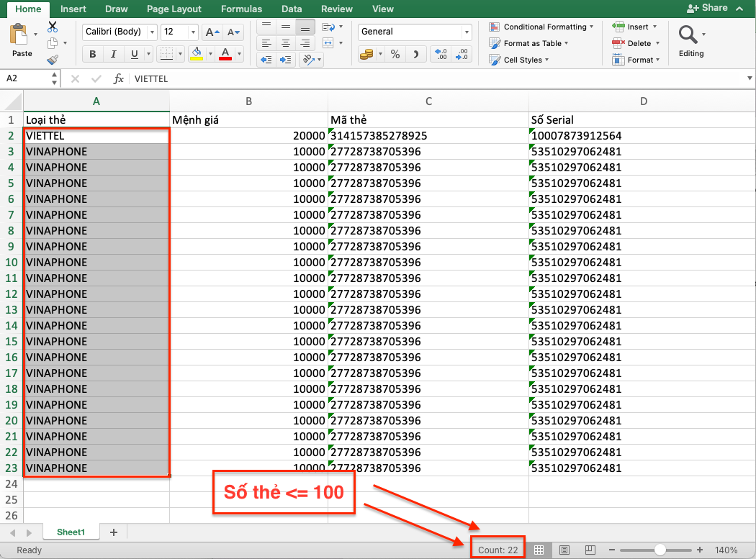Open the Draw ribbon tab
The width and height of the screenshot is (756, 559).
(117, 9)
